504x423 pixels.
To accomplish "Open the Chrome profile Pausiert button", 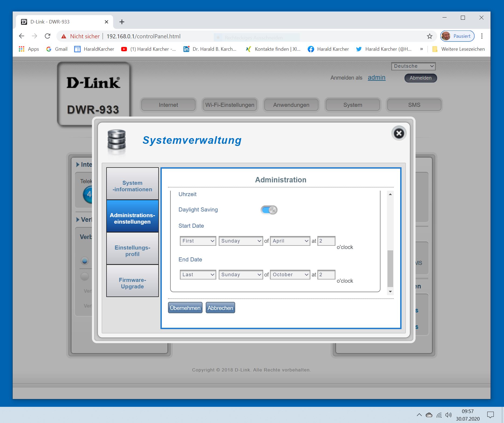I will point(457,36).
